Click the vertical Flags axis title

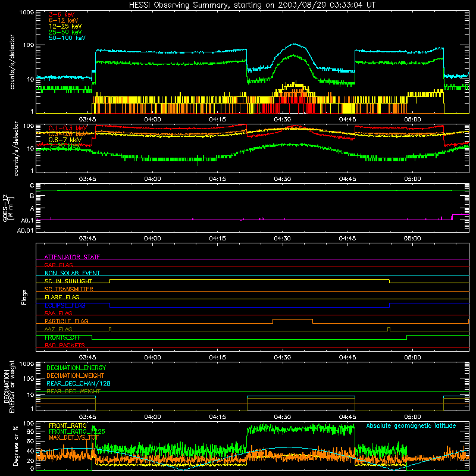(x=24, y=297)
